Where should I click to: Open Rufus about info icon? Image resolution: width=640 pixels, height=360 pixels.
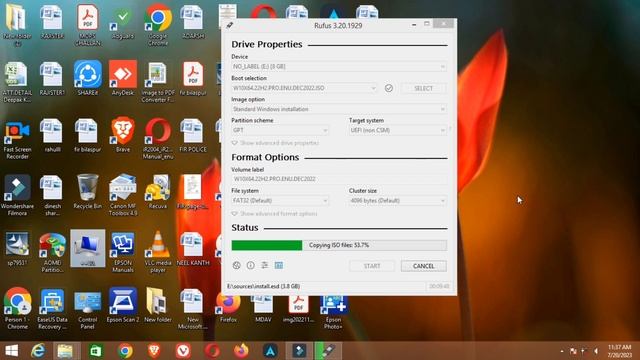[x=251, y=265]
